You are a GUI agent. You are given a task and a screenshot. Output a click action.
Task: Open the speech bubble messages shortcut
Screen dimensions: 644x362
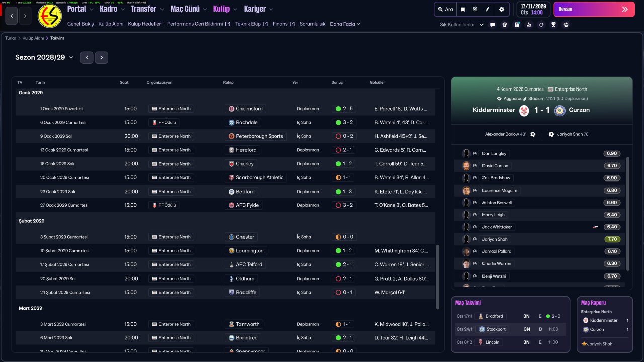[492, 24]
